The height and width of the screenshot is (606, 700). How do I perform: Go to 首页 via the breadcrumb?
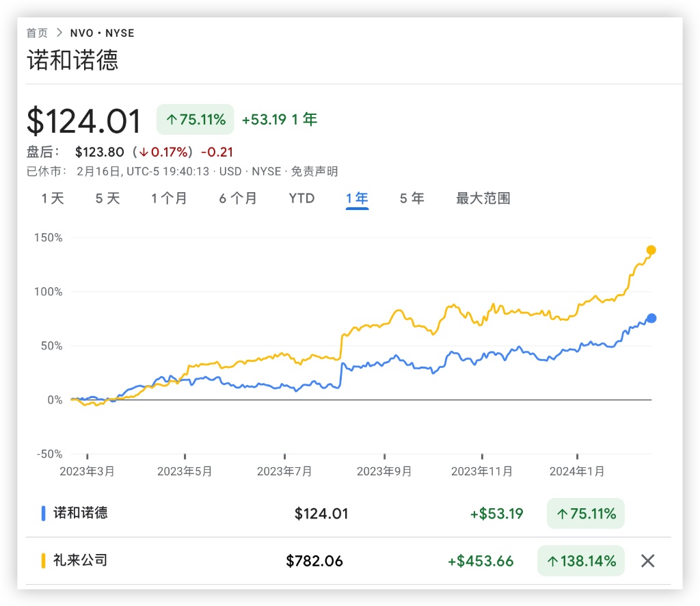click(x=37, y=33)
